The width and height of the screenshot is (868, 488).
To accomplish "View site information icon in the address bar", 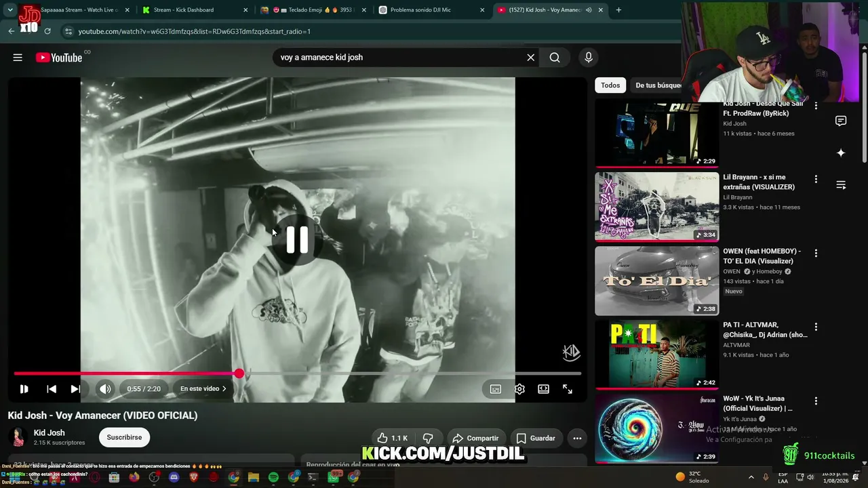I will coord(67,31).
